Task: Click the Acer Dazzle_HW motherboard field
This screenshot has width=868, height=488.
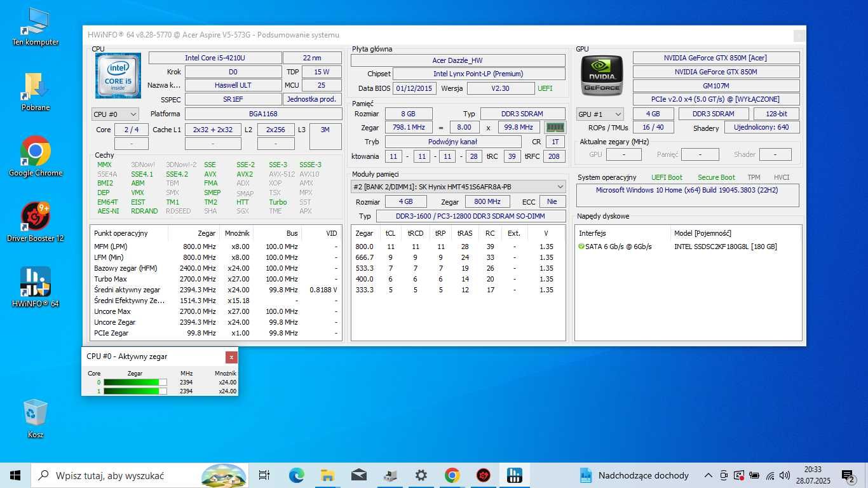Action: click(x=458, y=60)
